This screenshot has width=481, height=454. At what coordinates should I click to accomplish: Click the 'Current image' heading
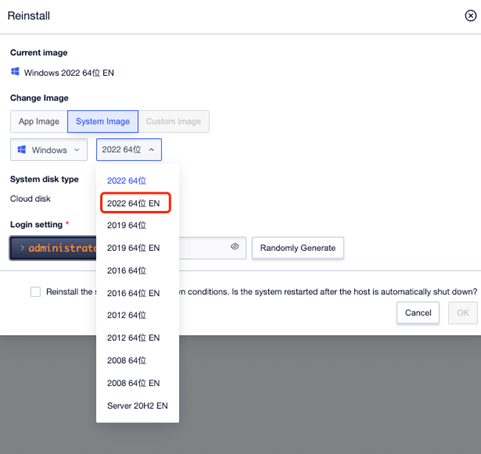click(x=39, y=53)
